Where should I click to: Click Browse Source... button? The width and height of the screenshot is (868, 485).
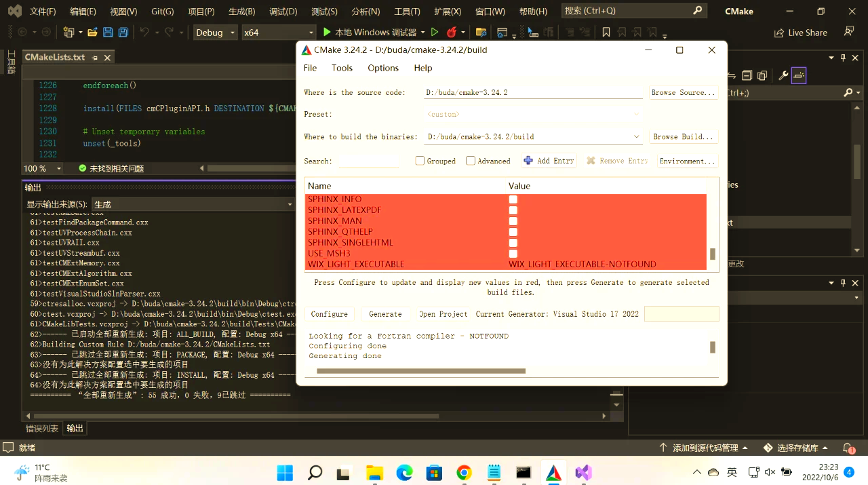(x=684, y=92)
